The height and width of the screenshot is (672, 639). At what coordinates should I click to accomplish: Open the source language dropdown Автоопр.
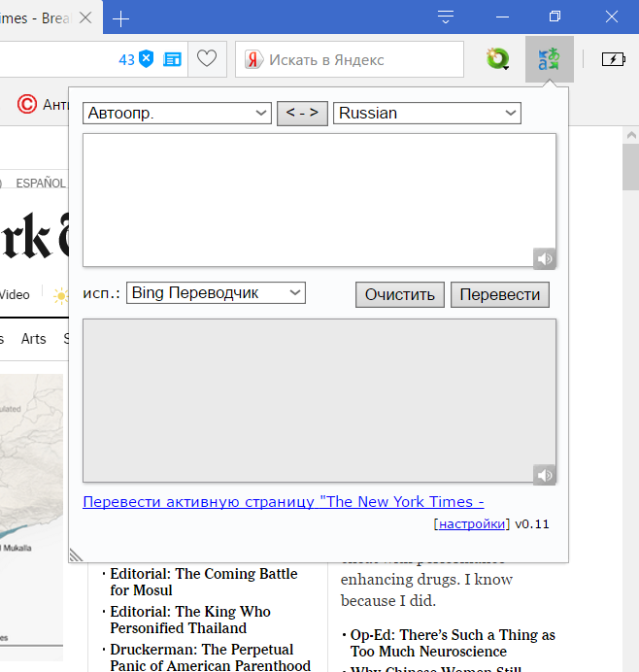point(177,114)
